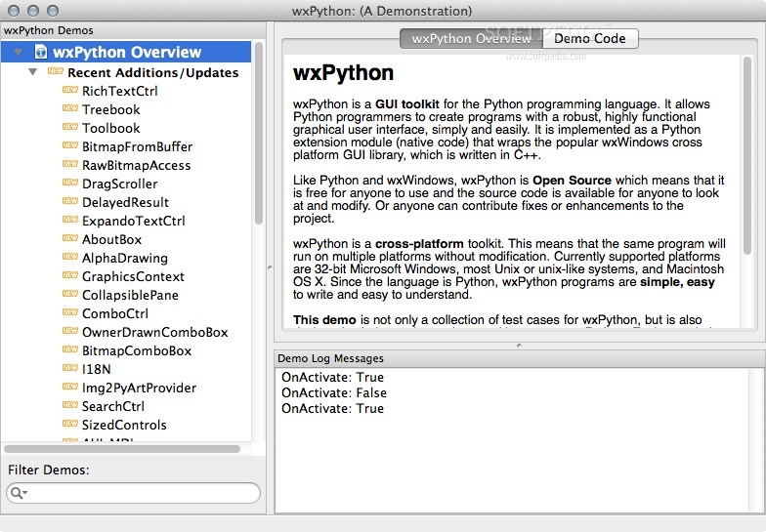This screenshot has height=532, width=766.
Task: Click the NEW icon next to ComboCtrl
Action: [70, 312]
